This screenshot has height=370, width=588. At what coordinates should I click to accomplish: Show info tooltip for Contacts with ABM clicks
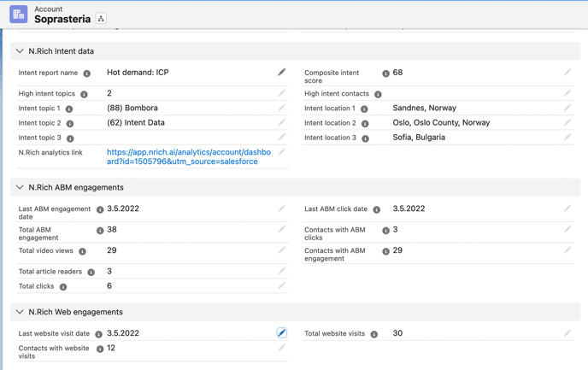pyautogui.click(x=385, y=231)
